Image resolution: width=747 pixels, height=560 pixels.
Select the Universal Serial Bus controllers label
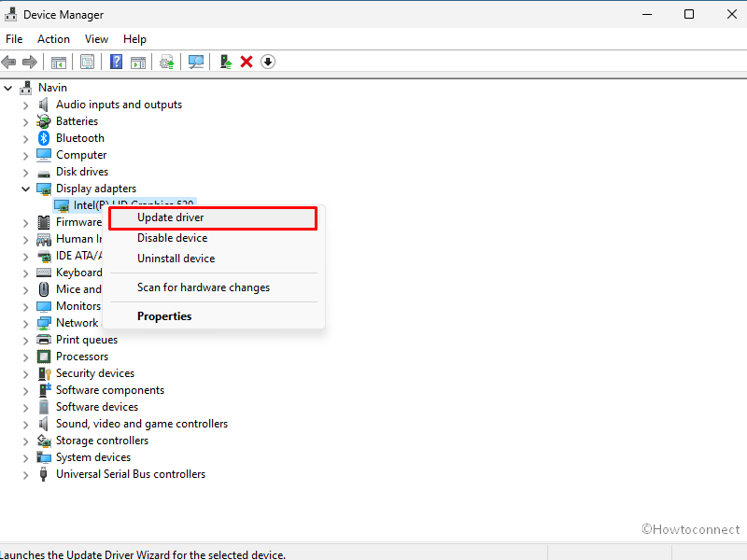click(131, 474)
